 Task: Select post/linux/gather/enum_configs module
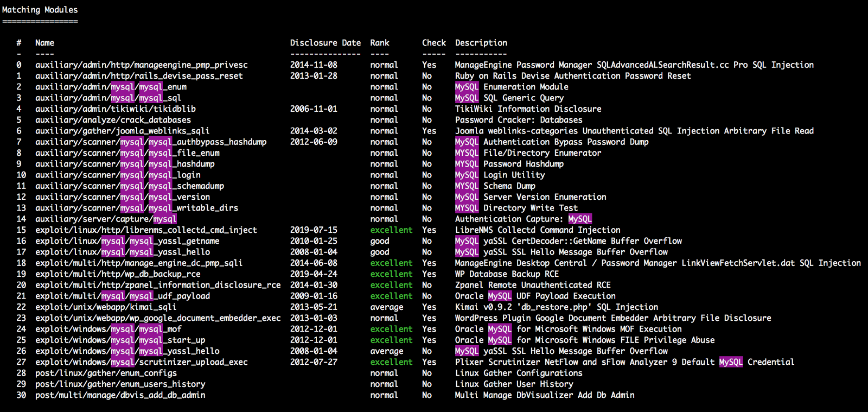[106, 373]
